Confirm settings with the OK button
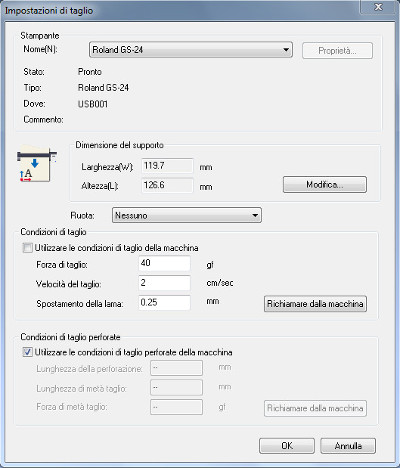Image resolution: width=400 pixels, height=468 pixels. pos(287,446)
